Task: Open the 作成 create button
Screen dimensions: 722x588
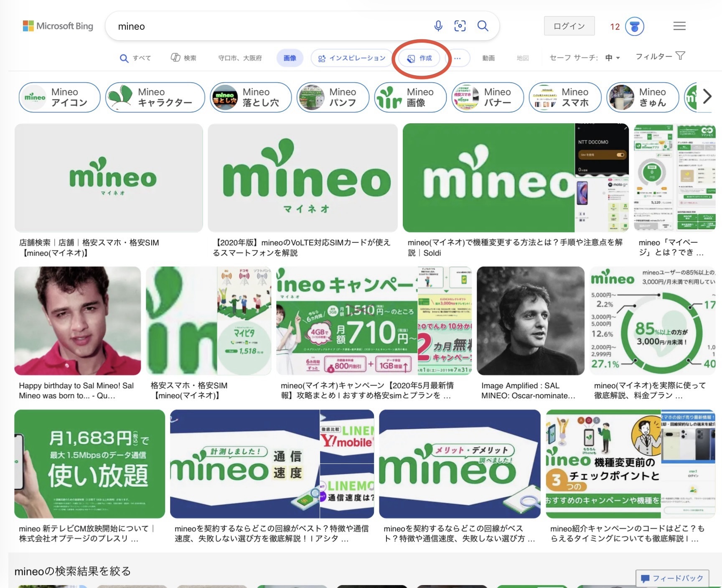Action: (420, 58)
